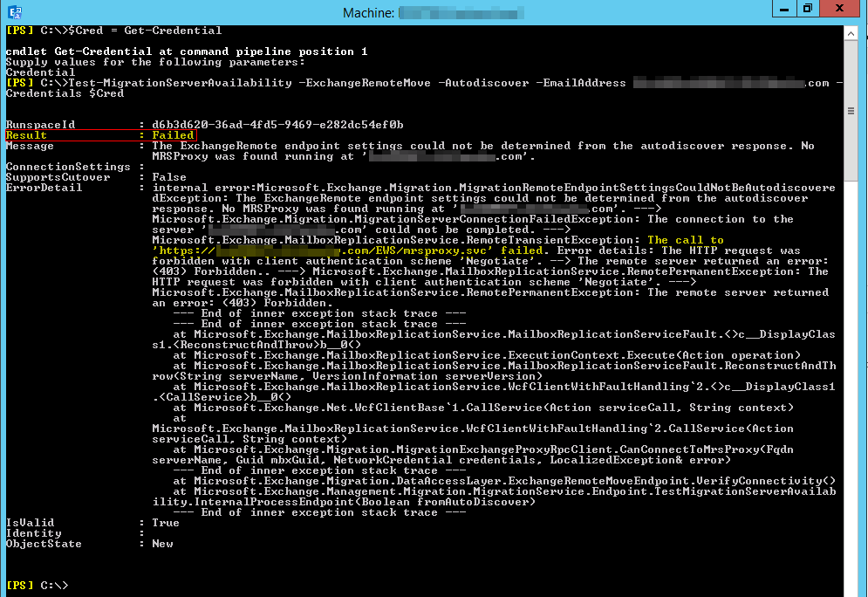
Task: Click the 'SupportsCutover' False value
Action: click(169, 177)
